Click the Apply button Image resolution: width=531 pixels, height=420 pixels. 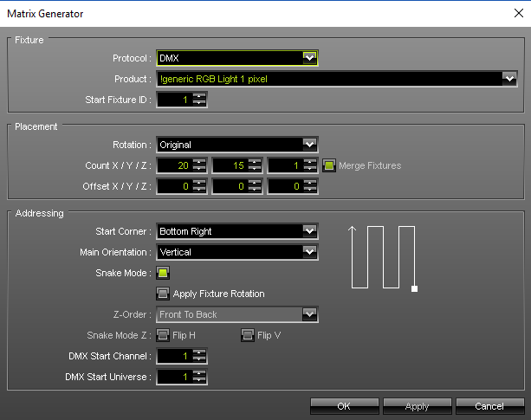point(417,406)
